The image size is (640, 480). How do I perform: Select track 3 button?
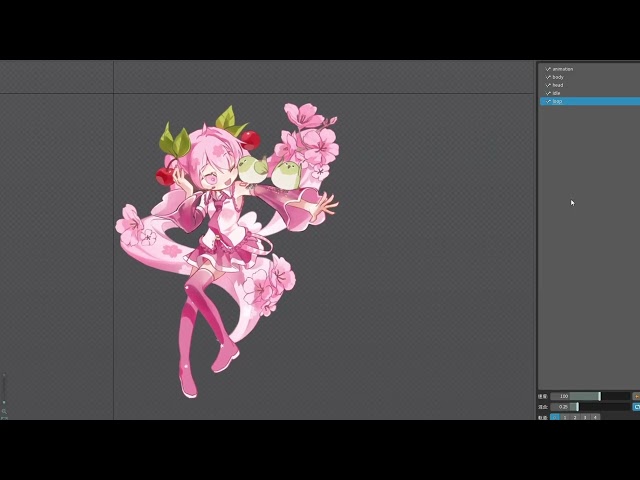tap(585, 417)
